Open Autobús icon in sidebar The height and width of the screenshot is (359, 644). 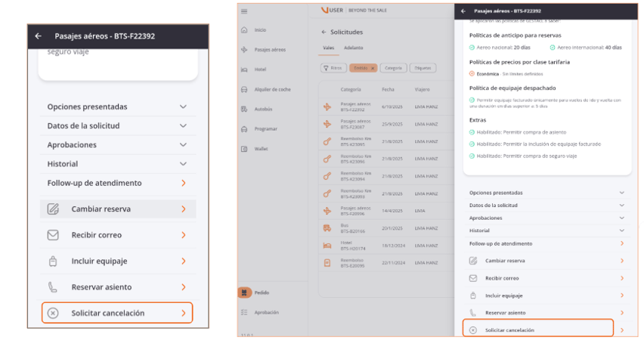pyautogui.click(x=243, y=109)
